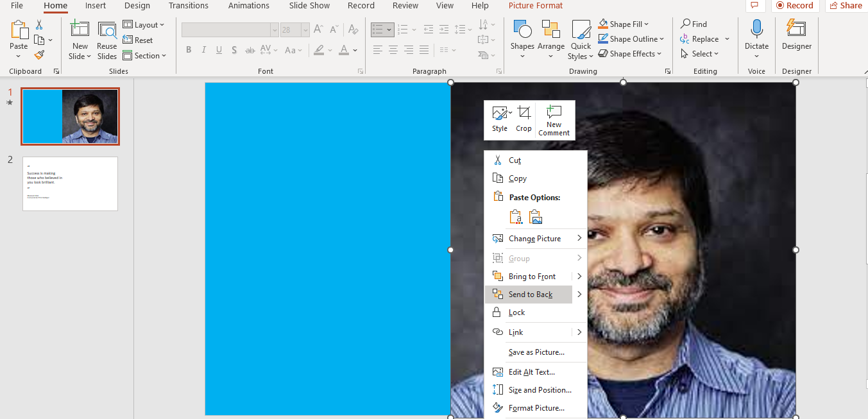The width and height of the screenshot is (868, 419).
Task: Click the Reset slide button
Action: [x=138, y=40]
